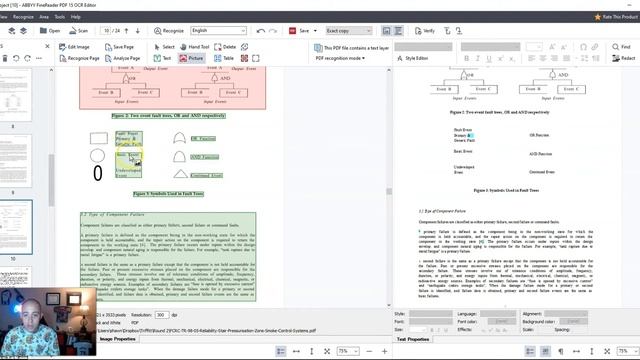640x360 pixels.
Task: Open the Edit Image tool
Action: (x=74, y=47)
